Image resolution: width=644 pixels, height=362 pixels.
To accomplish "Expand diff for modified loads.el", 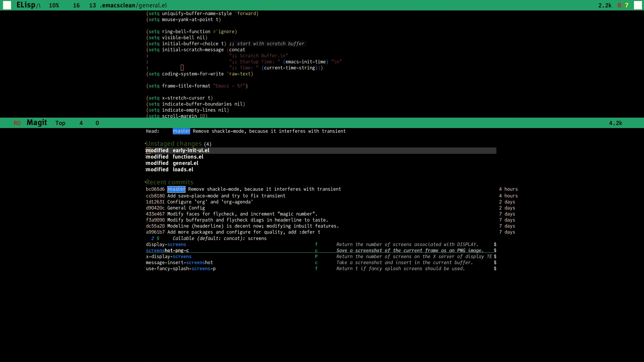I will [x=183, y=170].
